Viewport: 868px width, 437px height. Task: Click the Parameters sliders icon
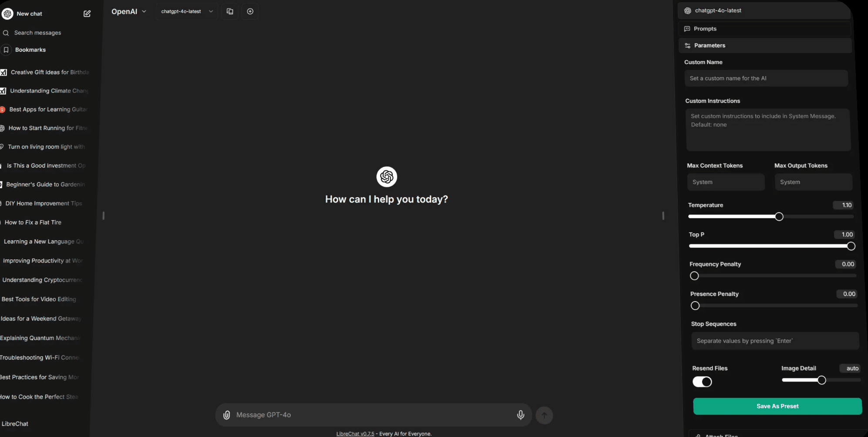[x=687, y=46]
